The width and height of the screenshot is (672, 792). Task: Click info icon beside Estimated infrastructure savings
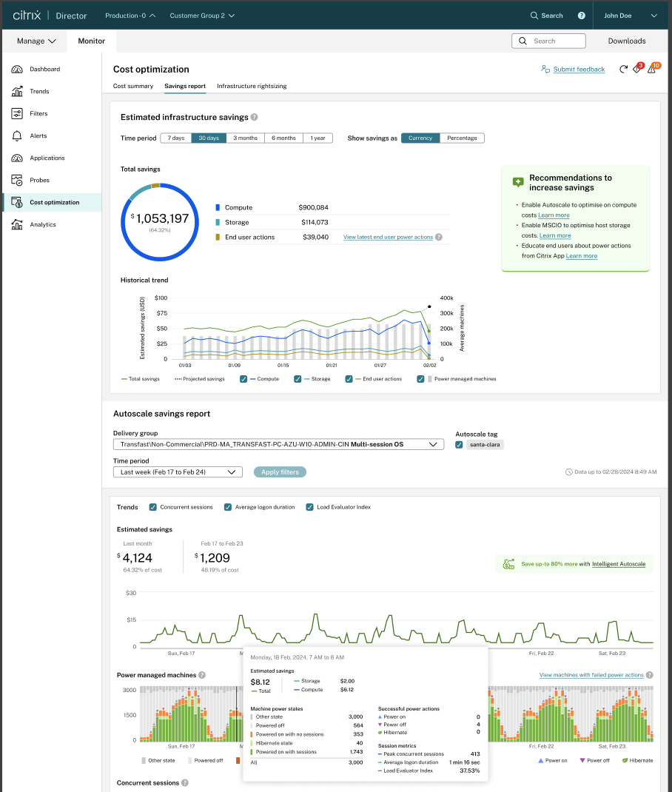point(254,117)
